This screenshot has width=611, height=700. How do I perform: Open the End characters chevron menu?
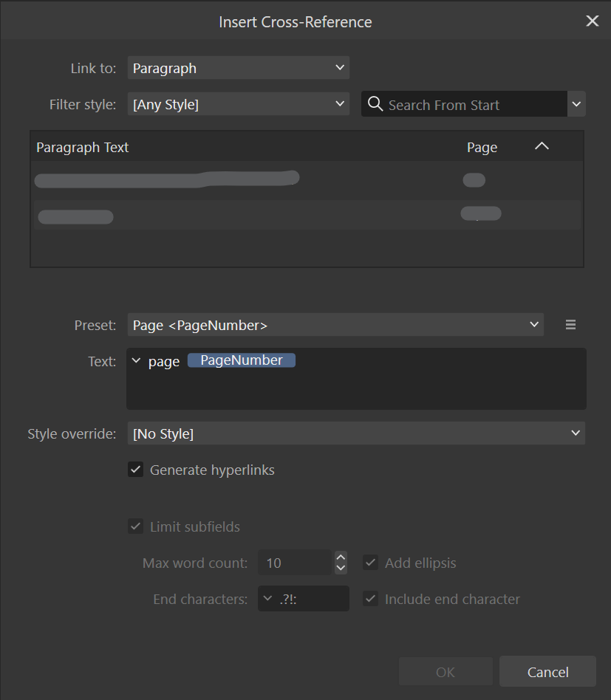(x=267, y=599)
